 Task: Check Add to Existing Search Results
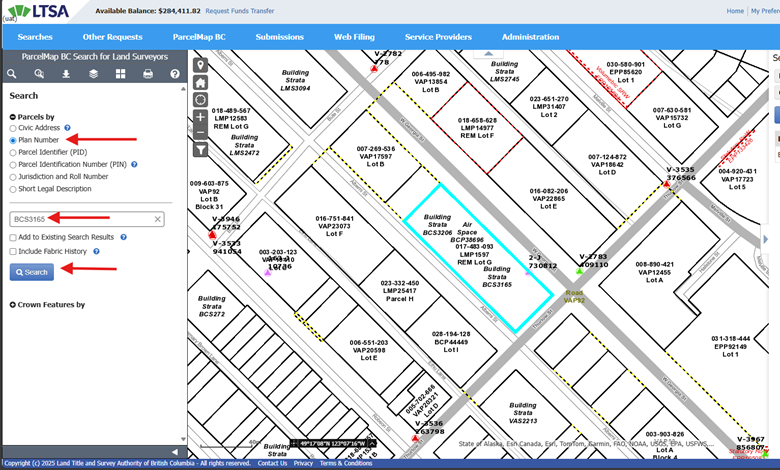[13, 237]
